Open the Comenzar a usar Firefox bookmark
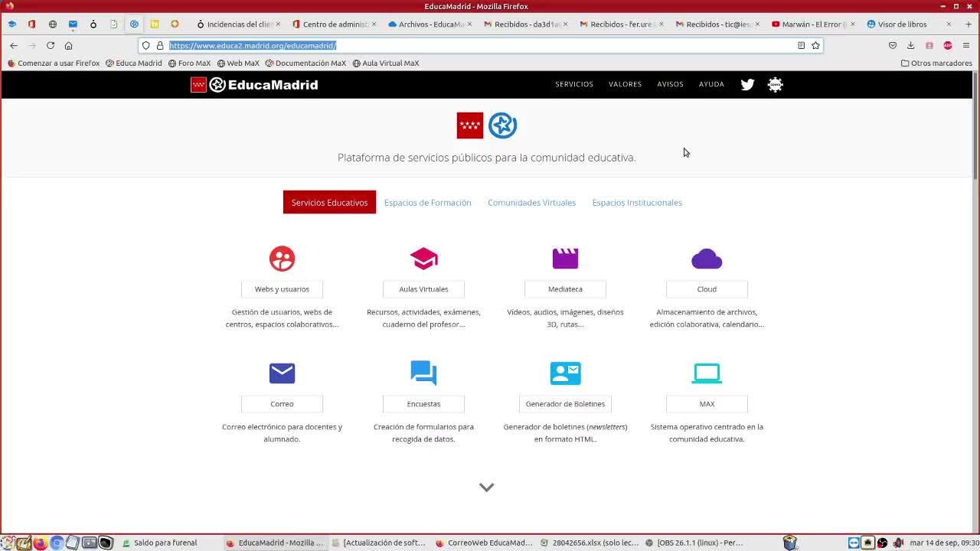Viewport: 980px width, 551px height. [x=54, y=63]
